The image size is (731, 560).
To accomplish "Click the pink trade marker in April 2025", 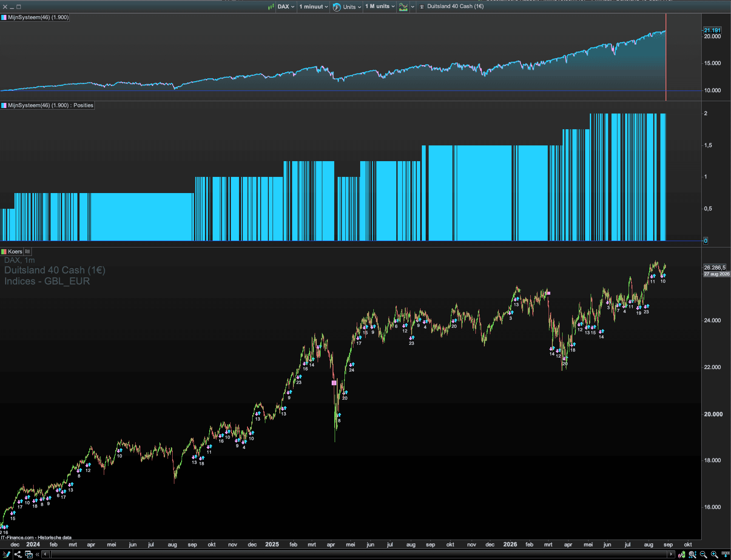I will point(334,383).
